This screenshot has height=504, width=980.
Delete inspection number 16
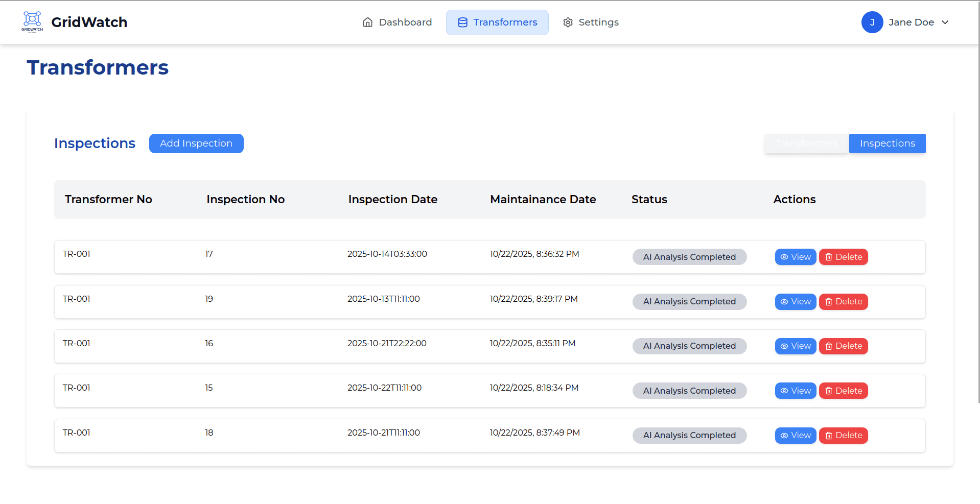(843, 346)
